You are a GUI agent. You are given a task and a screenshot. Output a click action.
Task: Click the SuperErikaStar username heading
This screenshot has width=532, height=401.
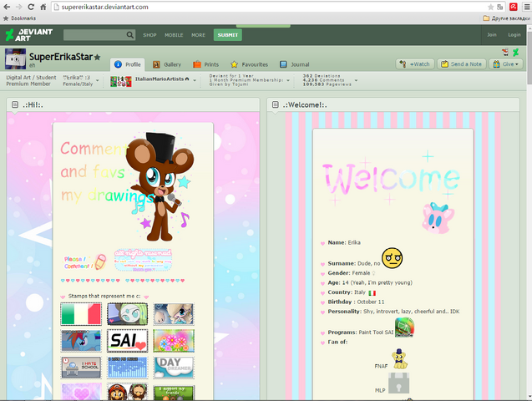tap(61, 57)
